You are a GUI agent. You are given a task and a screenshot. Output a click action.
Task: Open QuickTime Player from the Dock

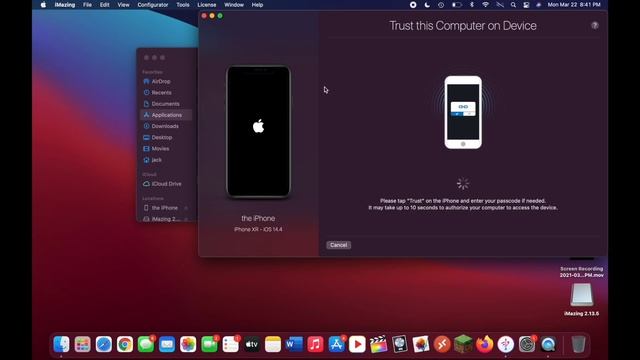[548, 344]
